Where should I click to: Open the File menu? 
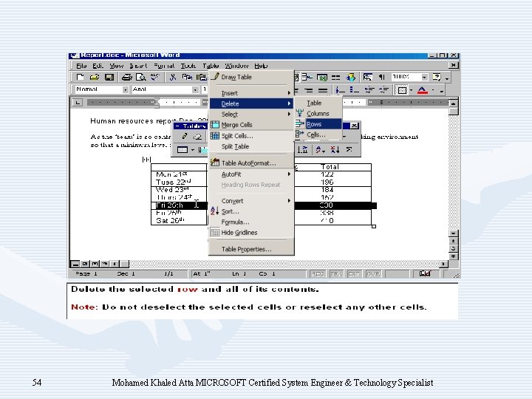pos(81,66)
